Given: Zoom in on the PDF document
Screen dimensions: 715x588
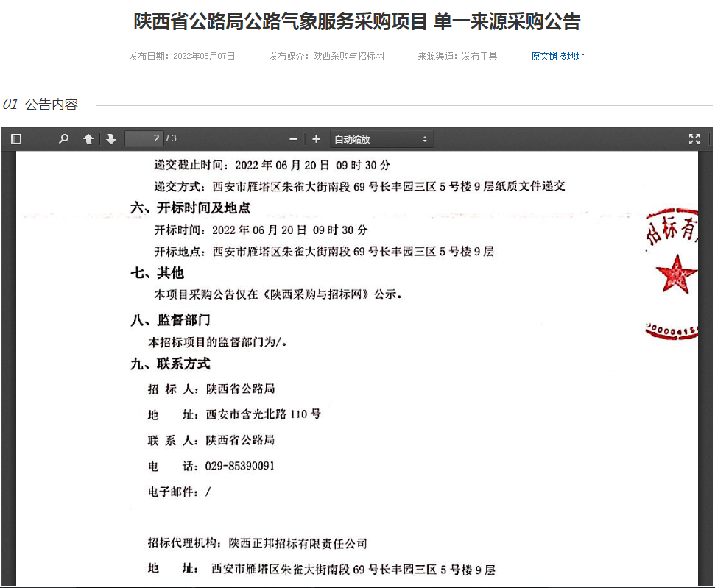Looking at the screenshot, I should pyautogui.click(x=316, y=139).
